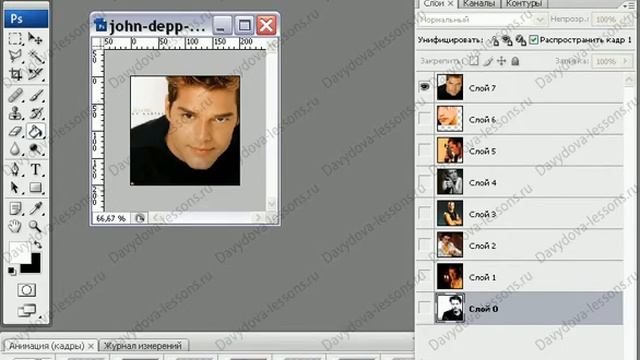Hide the Слой 7 layer visibility

click(x=424, y=87)
